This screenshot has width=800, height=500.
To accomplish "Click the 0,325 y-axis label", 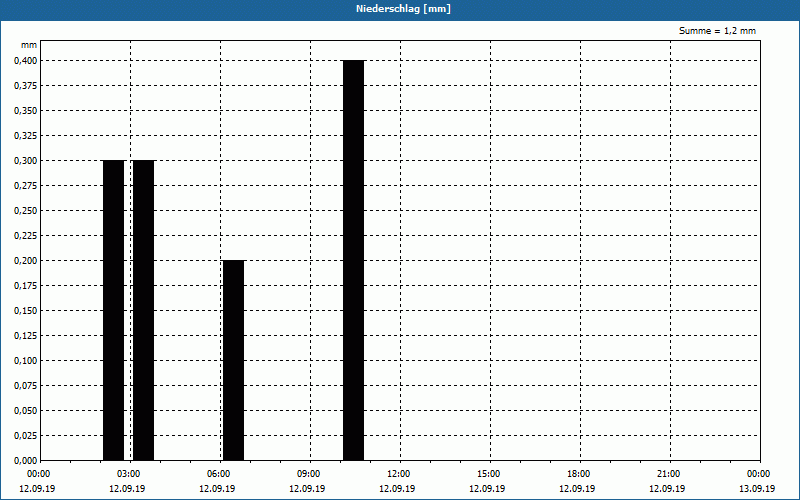I will point(26,136).
